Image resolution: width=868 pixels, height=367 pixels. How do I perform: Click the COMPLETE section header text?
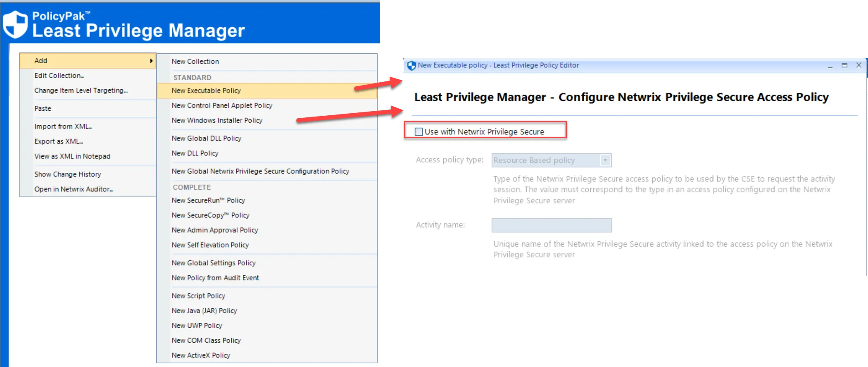pyautogui.click(x=192, y=187)
